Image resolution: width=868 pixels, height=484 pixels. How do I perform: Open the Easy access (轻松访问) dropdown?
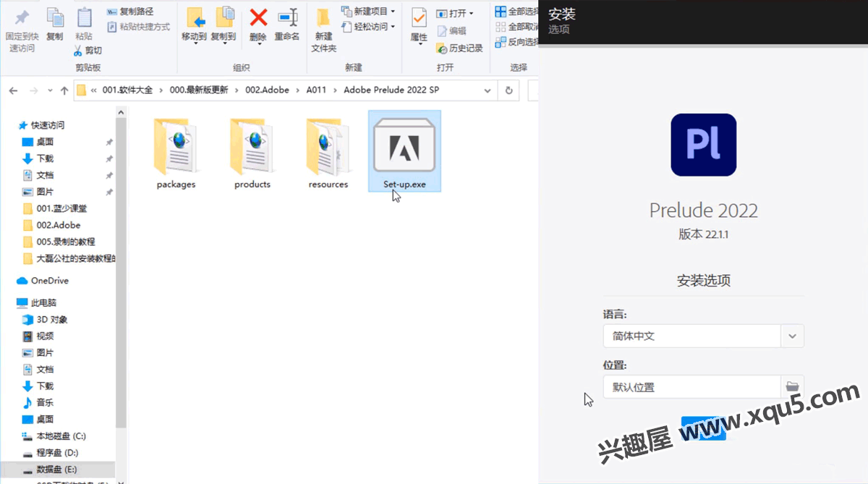pyautogui.click(x=393, y=27)
